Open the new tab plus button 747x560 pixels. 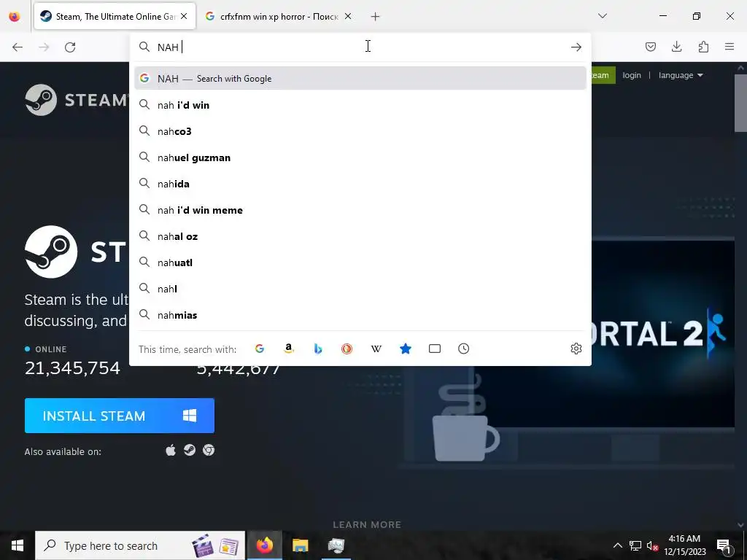376,17
